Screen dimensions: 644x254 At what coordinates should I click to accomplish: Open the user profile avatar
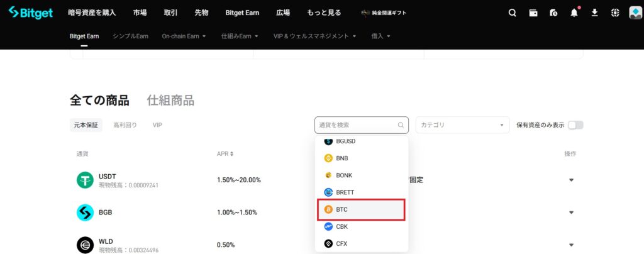635,13
